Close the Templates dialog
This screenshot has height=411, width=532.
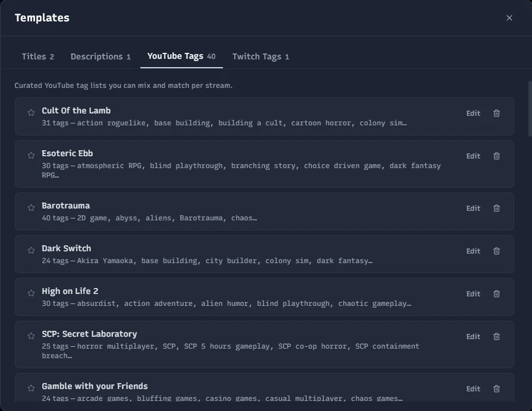tap(509, 18)
